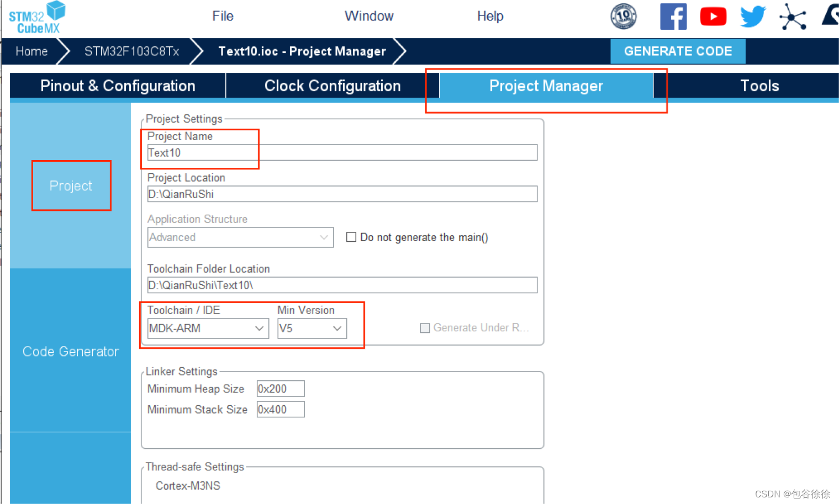Viewport: 839px width, 504px height.
Task: Select the Project Manager tab
Action: click(546, 86)
